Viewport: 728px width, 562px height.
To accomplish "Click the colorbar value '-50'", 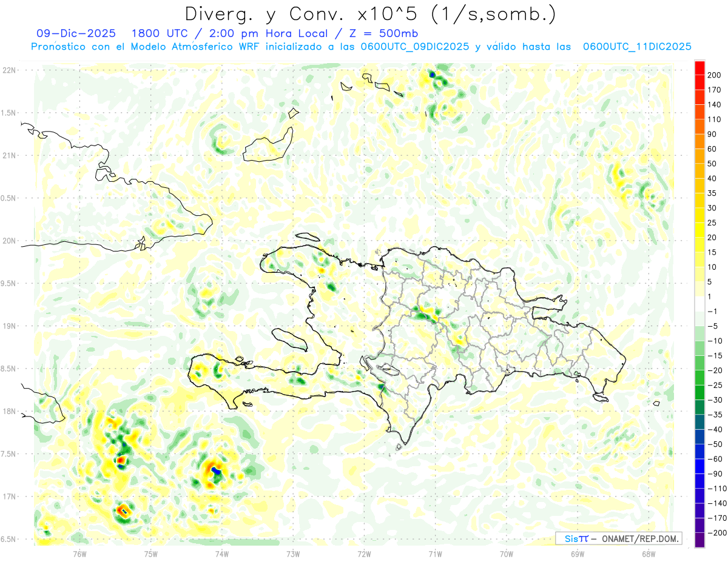I will point(715,444).
